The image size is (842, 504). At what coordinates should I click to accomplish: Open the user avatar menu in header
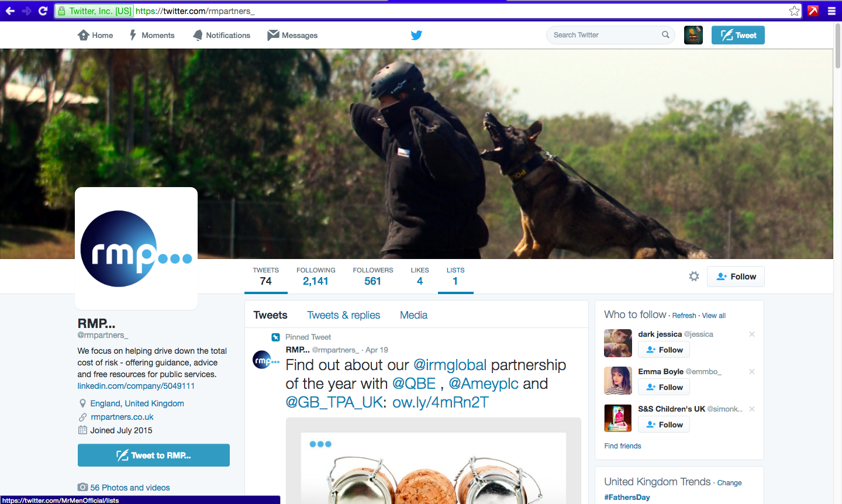pos(693,35)
